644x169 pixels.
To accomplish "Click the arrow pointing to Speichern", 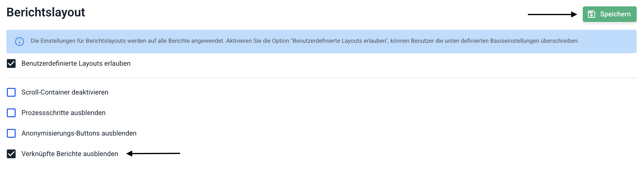I will coord(552,14).
